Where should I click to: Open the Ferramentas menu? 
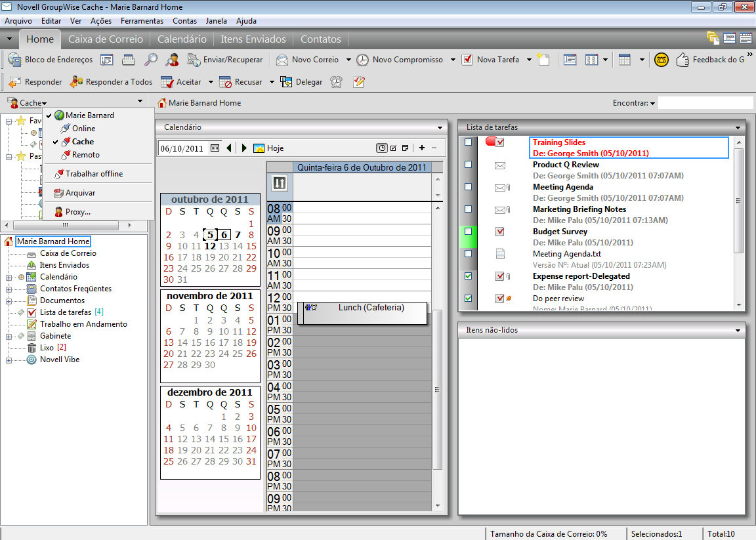click(142, 21)
